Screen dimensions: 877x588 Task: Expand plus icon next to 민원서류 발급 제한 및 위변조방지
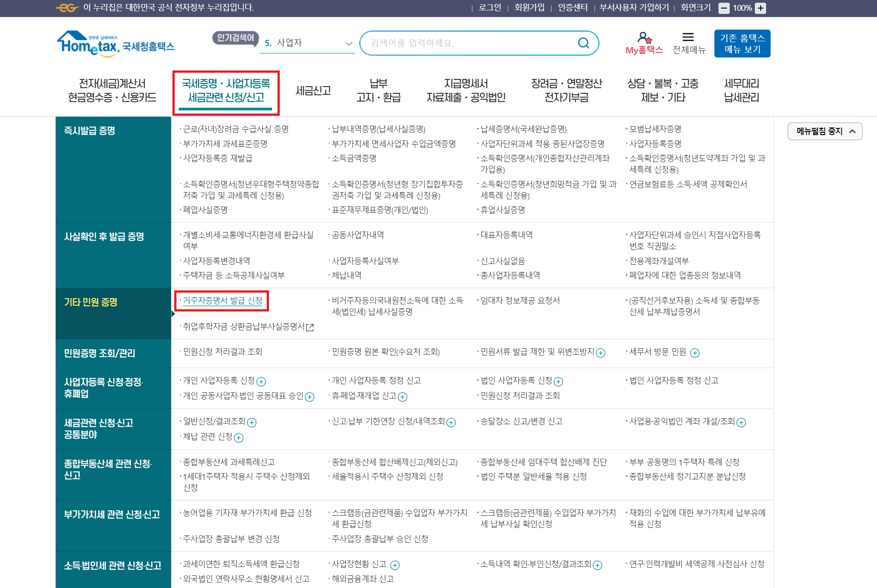[x=600, y=353]
